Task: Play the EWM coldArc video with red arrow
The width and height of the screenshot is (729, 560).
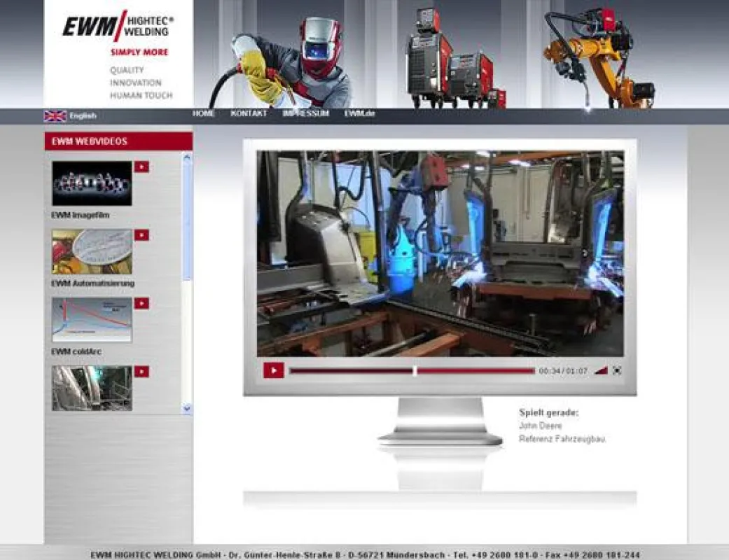Action: click(141, 304)
